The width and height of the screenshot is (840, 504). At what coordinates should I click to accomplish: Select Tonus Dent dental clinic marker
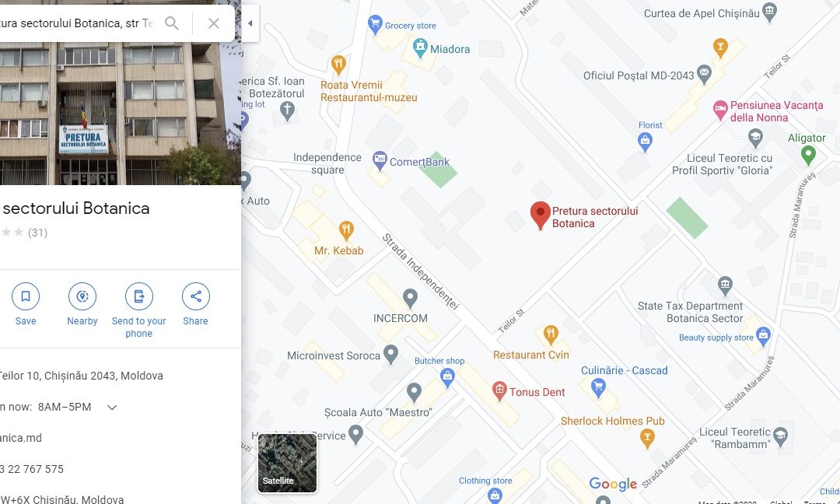(x=499, y=391)
